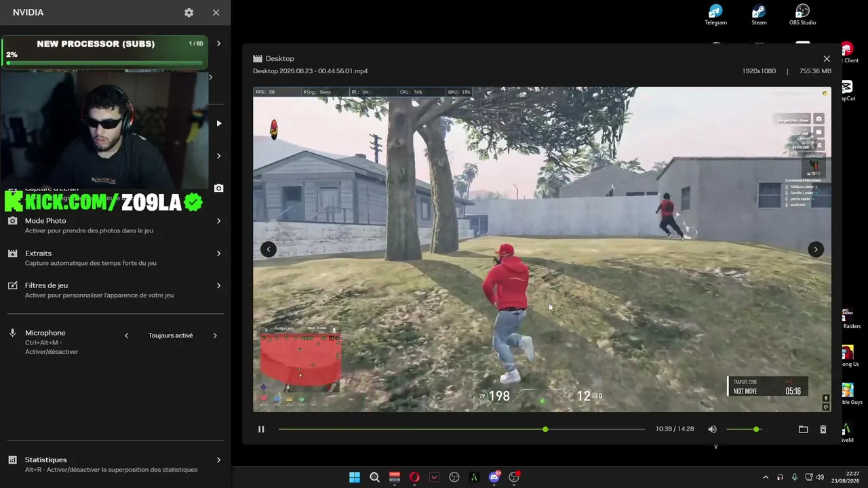Open Opera browser from the taskbar
868x488 pixels.
[414, 477]
